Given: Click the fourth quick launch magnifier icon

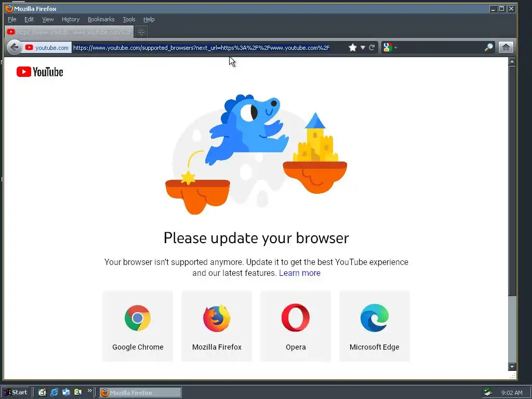Looking at the screenshot, I should [x=78, y=393].
